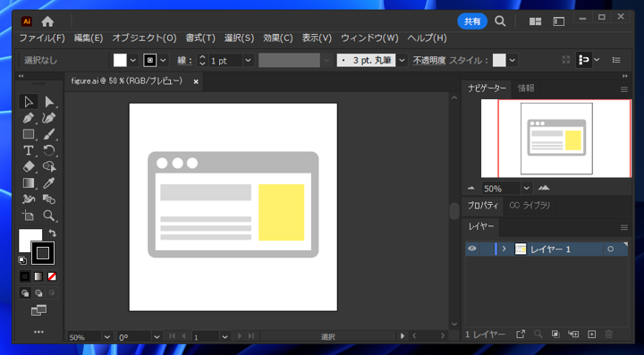The image size is (644, 355).
Task: Open the Edit Toolbar three-dots menu
Action: tap(38, 332)
